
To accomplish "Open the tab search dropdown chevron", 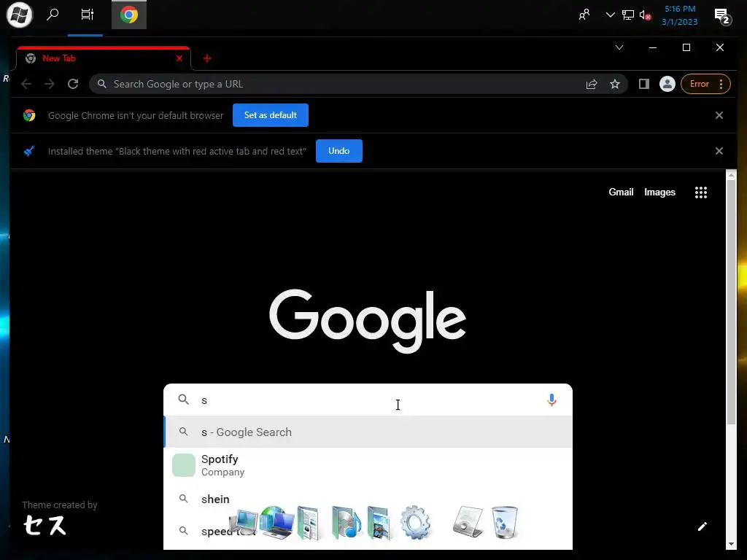I will coord(619,47).
